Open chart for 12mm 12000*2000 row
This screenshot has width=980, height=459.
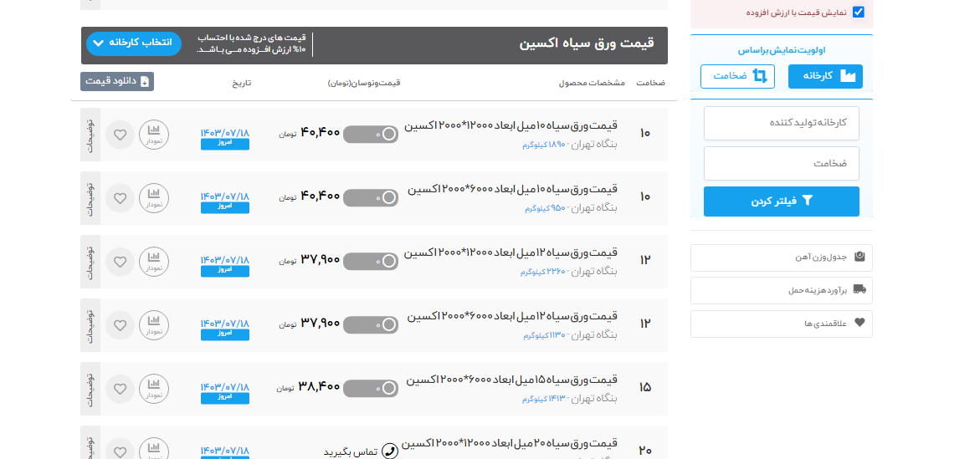[153, 262]
